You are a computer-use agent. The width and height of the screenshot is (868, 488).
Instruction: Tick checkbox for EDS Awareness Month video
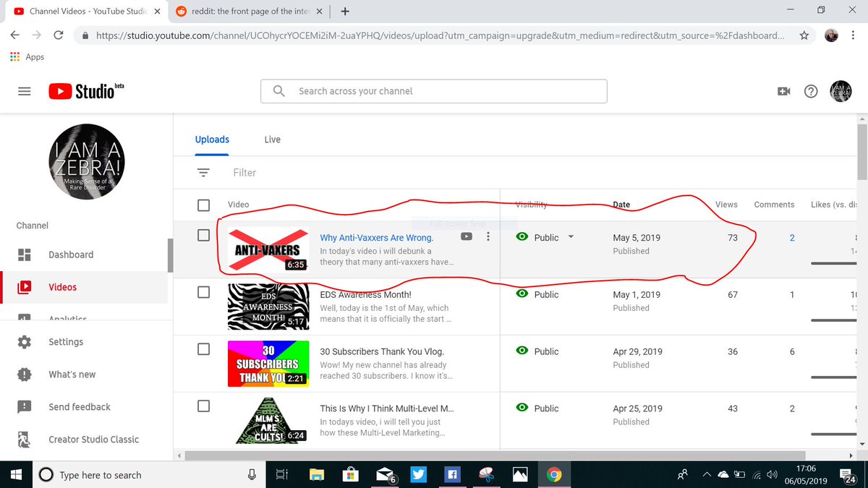tap(204, 292)
